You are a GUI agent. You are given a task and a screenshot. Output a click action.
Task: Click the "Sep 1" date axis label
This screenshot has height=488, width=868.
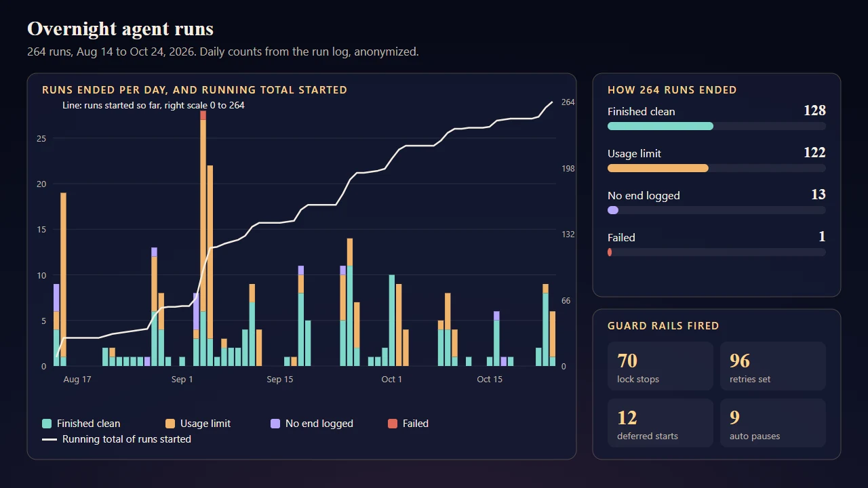(182, 380)
